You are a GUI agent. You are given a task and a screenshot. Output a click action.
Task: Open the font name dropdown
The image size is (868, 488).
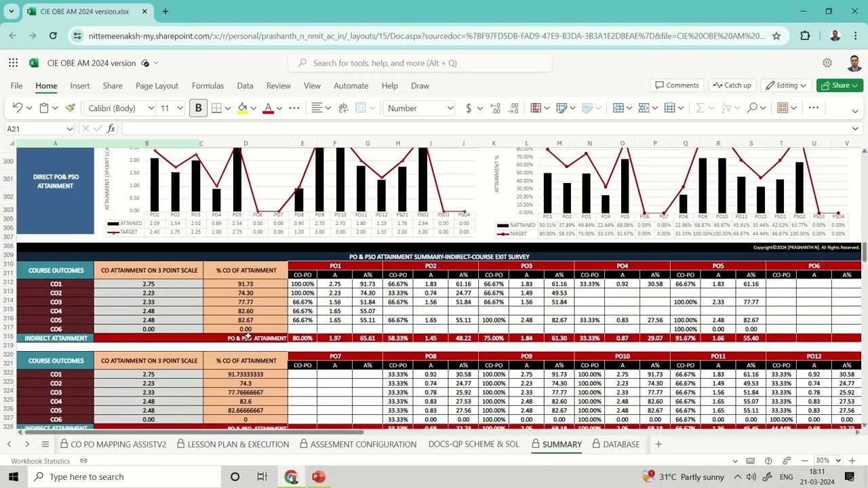[x=151, y=108]
